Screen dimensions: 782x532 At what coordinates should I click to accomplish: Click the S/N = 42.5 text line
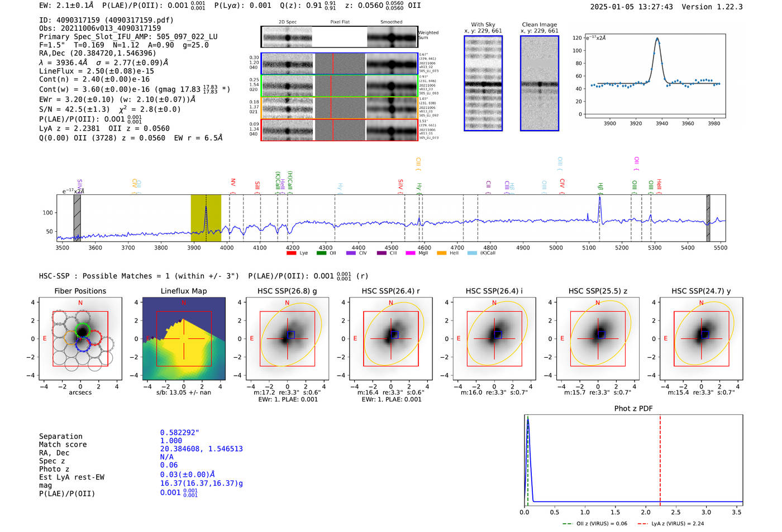[x=110, y=109]
